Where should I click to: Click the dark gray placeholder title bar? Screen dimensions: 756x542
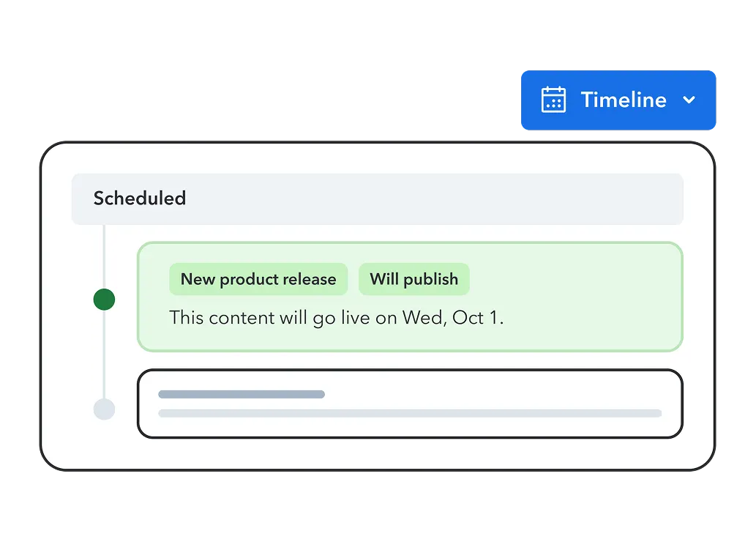[x=242, y=394]
